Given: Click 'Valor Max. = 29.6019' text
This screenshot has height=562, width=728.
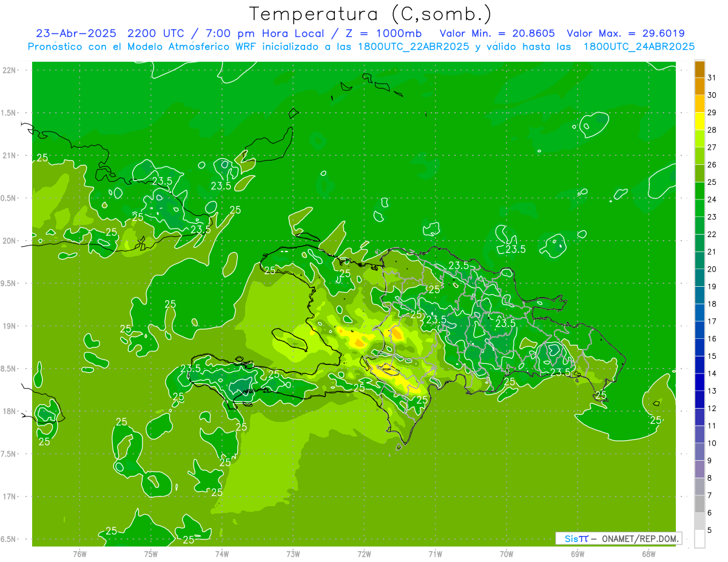Looking at the screenshot, I should pos(625,33).
